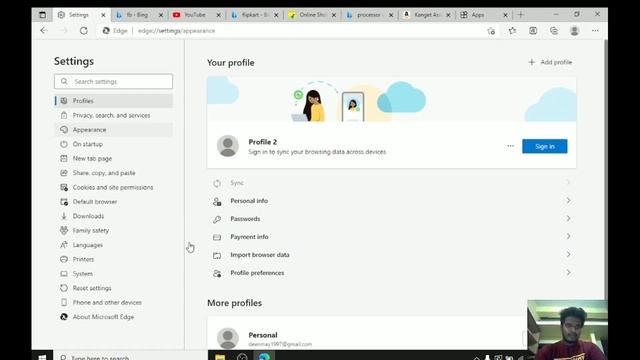Viewport: 640px width, 360px height.
Task: Expand Profile preferences chevron
Action: [x=568, y=272]
